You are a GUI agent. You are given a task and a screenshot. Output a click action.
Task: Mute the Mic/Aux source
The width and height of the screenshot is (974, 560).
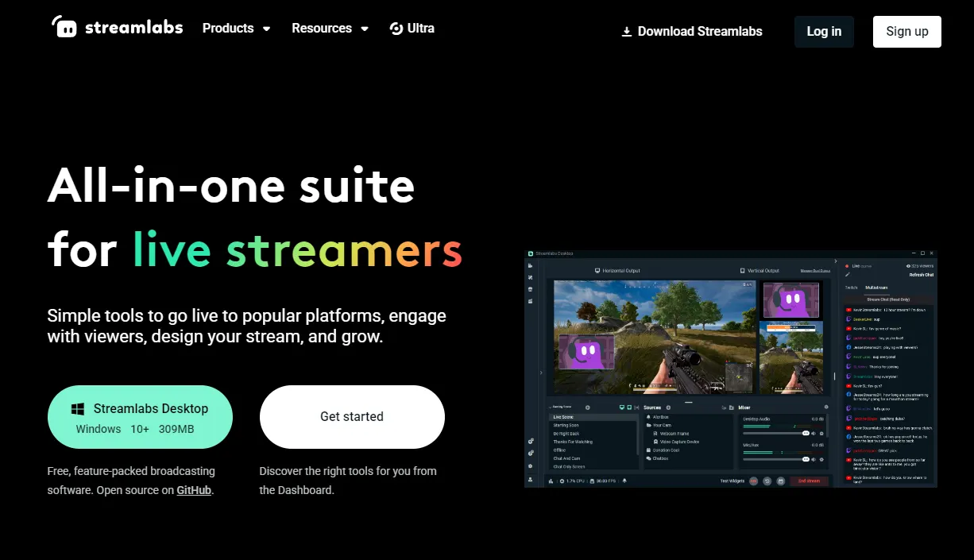click(x=814, y=459)
